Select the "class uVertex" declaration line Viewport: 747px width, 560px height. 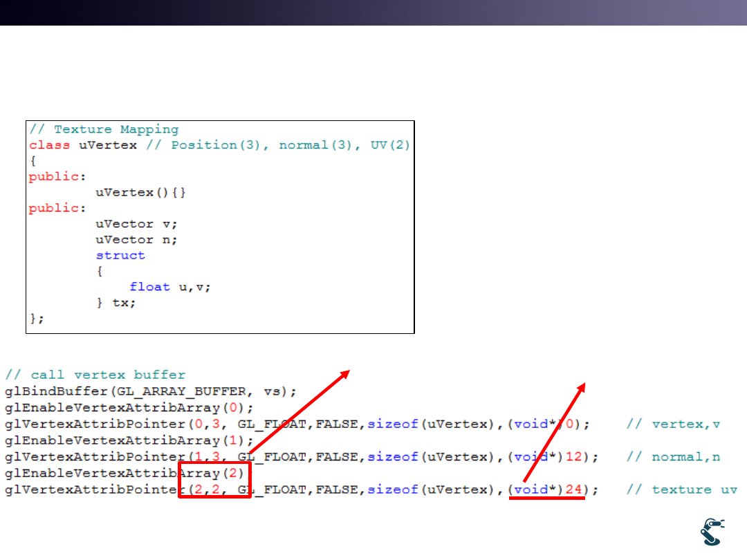83,145
